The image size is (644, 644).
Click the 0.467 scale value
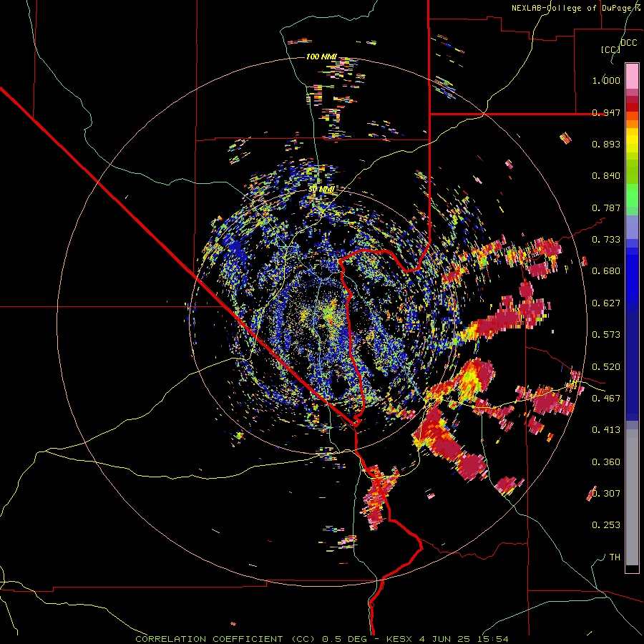coord(606,399)
